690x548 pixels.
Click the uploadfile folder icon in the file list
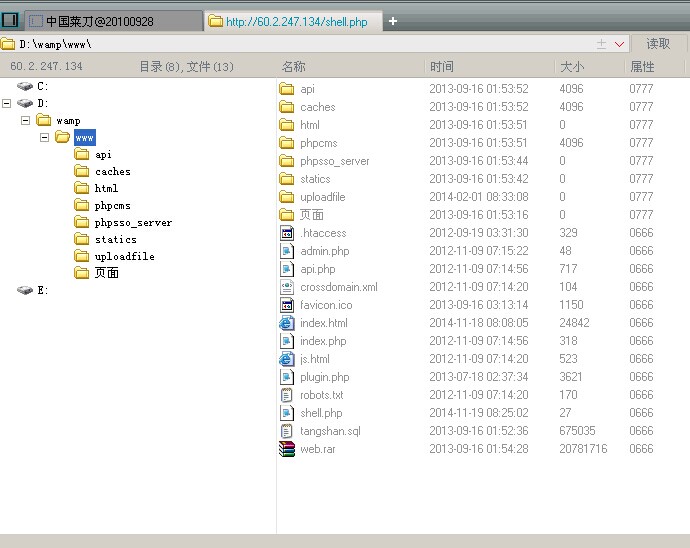click(x=287, y=197)
